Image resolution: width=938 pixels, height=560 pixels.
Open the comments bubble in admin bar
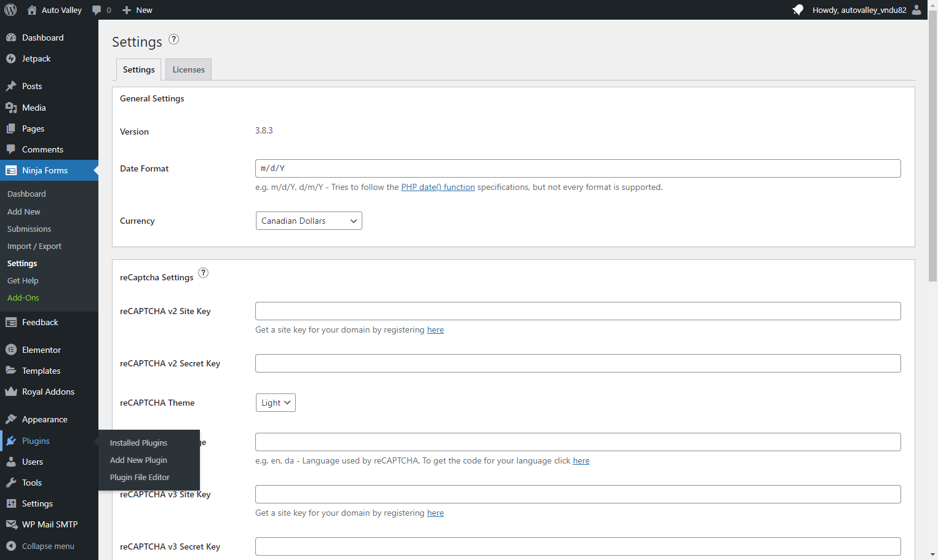(97, 10)
